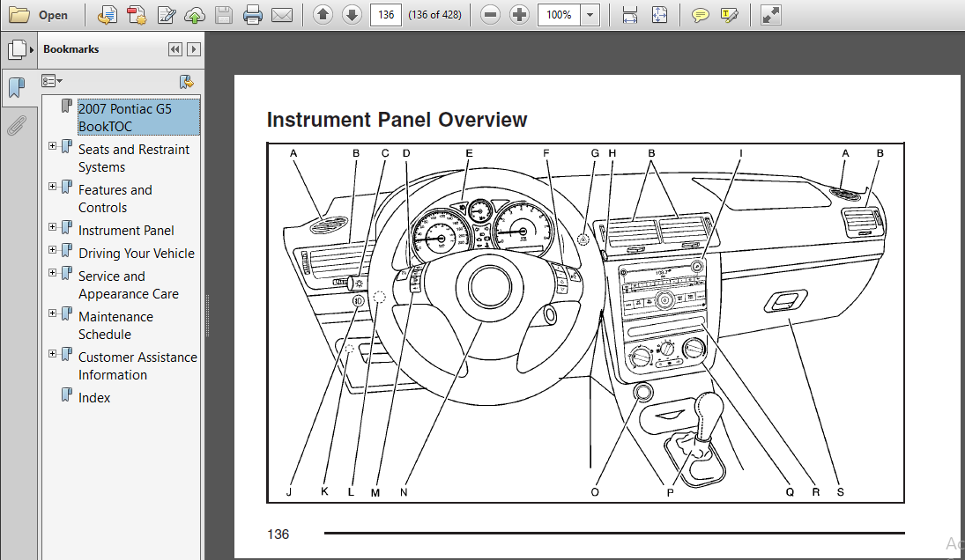965x560 pixels.
Task: Open the Customer Assistance Information bookmark
Action: coord(137,365)
